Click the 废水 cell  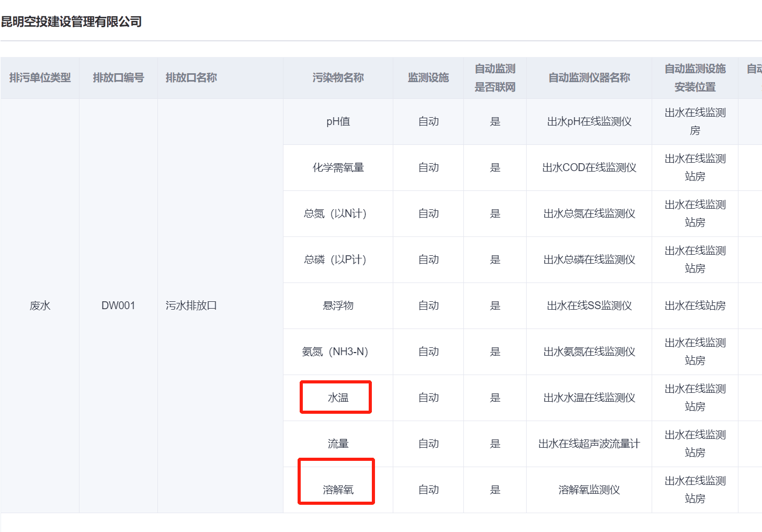[40, 305]
